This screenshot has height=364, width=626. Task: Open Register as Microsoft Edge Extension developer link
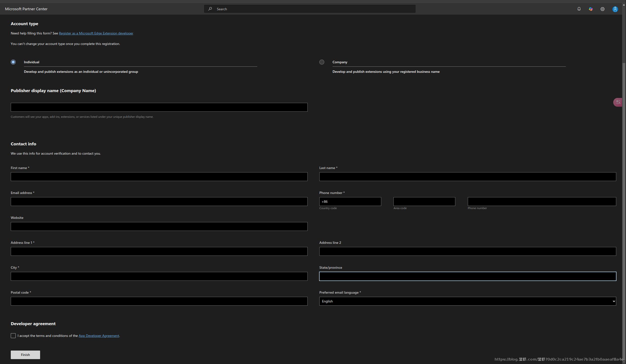coord(96,33)
